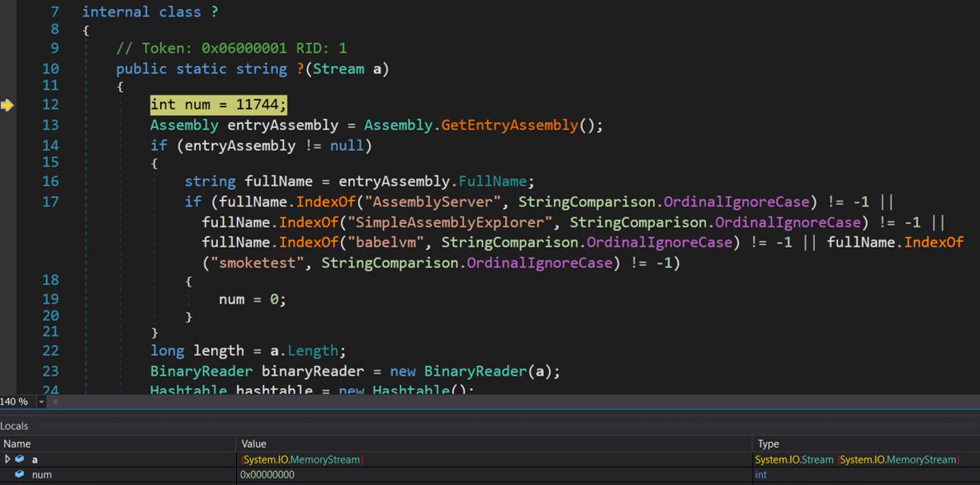This screenshot has width=980, height=485.
Task: Click the highlighted statement "int num = 11744;"
Action: click(217, 105)
